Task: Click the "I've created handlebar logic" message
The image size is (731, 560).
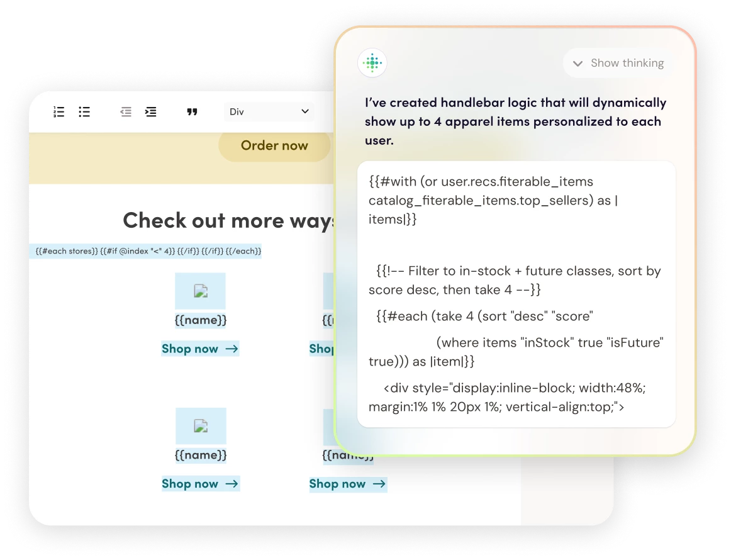Action: 515,121
